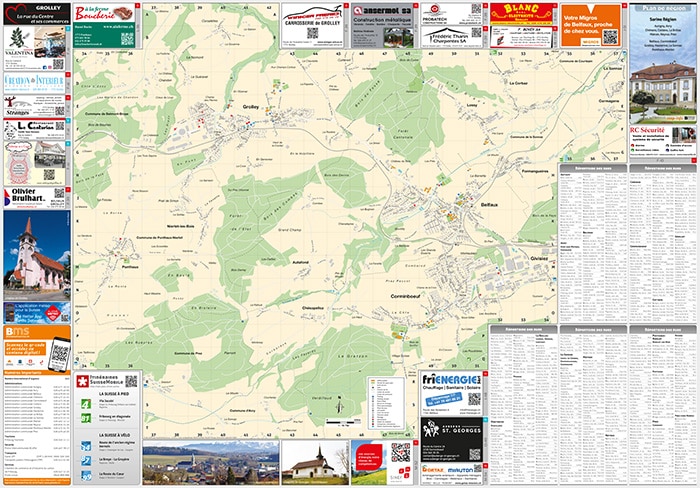Image resolution: width=700 pixels, height=488 pixels.
Task: Select the Formangueires label on the map
Action: pos(535,171)
